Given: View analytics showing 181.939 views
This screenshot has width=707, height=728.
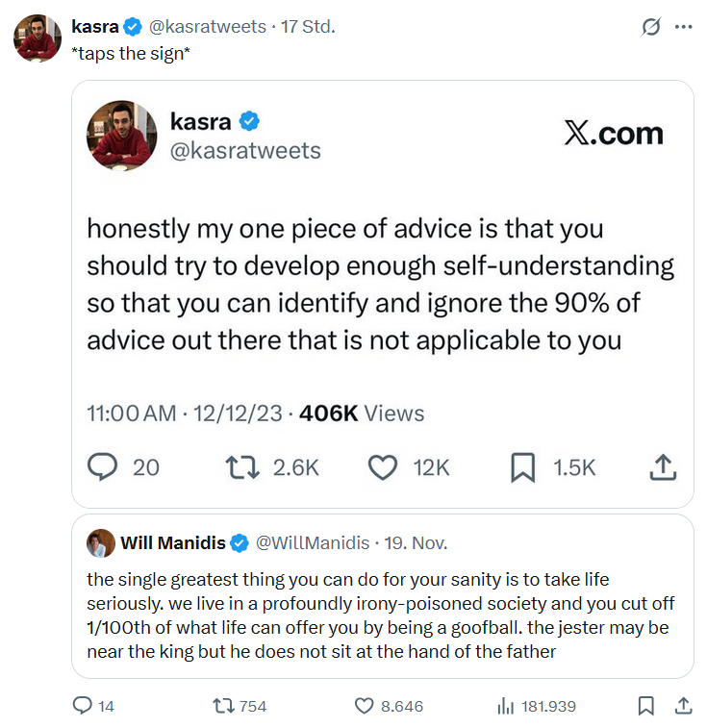Looking at the screenshot, I should pyautogui.click(x=505, y=706).
